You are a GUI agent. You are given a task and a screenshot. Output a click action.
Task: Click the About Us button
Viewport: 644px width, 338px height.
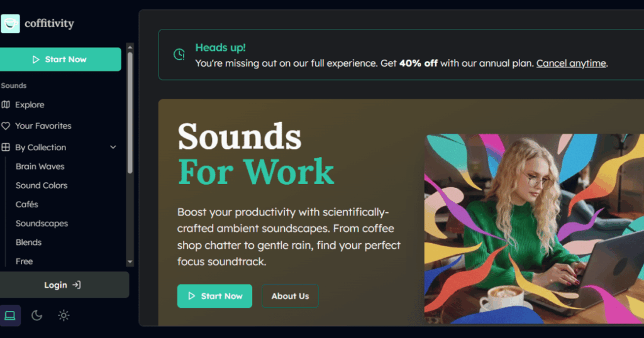coord(290,296)
